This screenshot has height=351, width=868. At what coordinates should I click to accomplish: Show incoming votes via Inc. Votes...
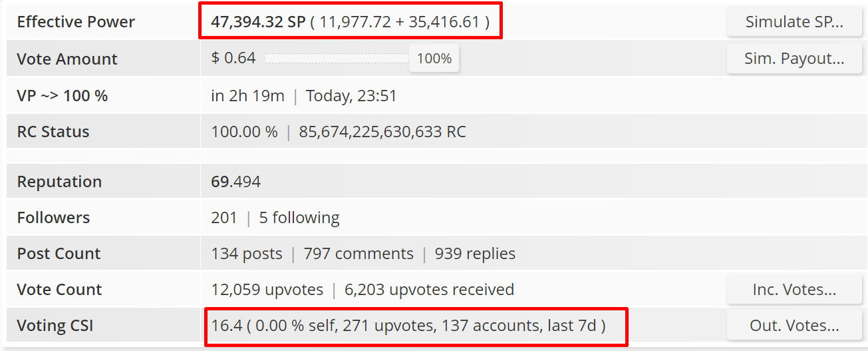coord(794,290)
